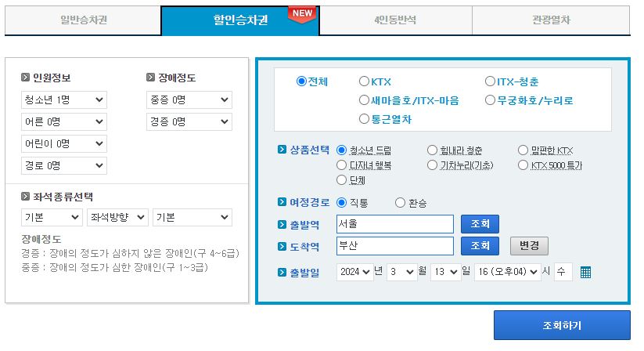Switch to the 일반승차권 tab
The height and width of the screenshot is (351, 644).
coord(84,20)
